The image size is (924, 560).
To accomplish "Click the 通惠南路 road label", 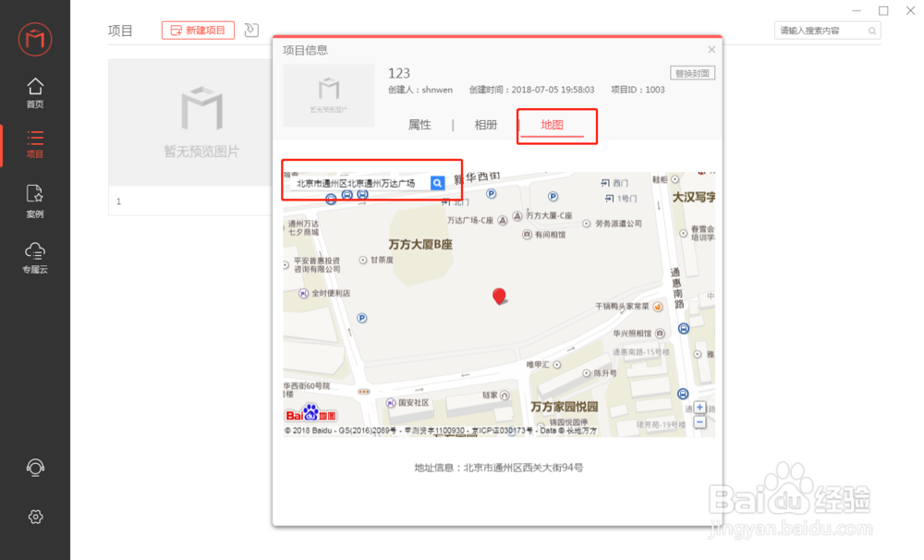I will tap(677, 287).
